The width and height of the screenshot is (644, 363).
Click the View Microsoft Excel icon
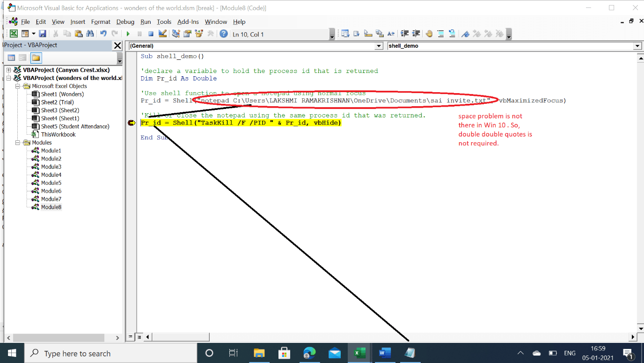[13, 33]
